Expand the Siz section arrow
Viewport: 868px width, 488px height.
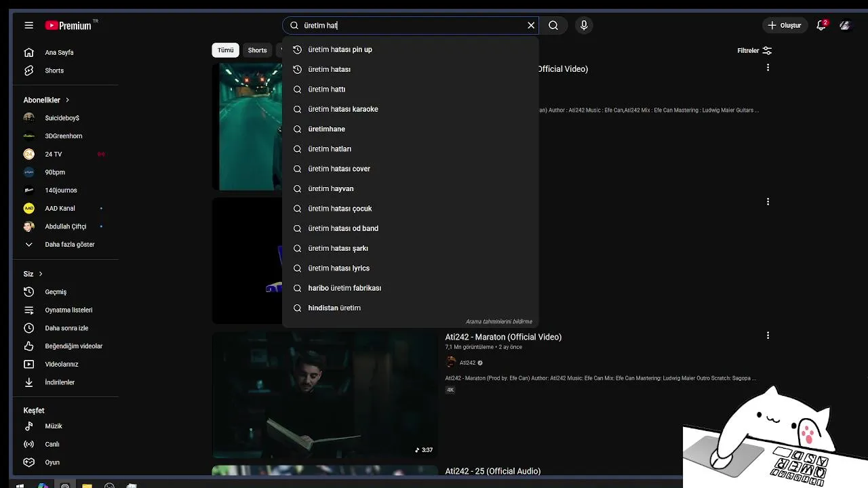click(x=41, y=274)
